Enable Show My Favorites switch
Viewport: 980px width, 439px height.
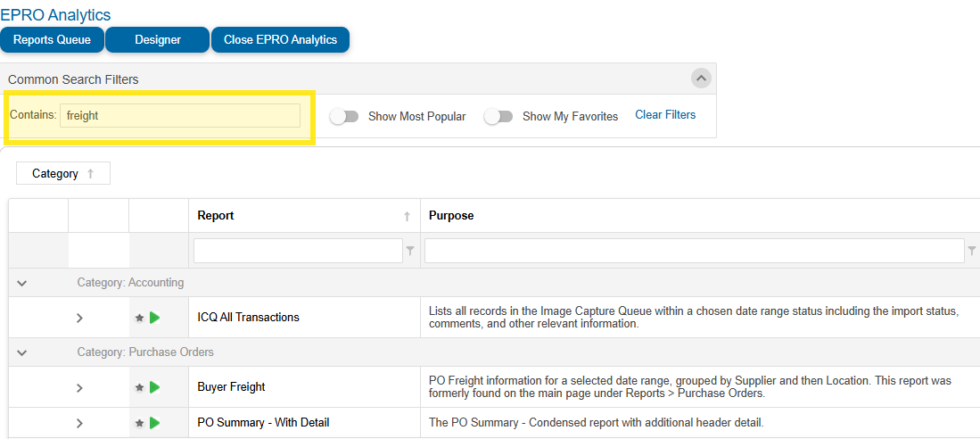point(498,116)
